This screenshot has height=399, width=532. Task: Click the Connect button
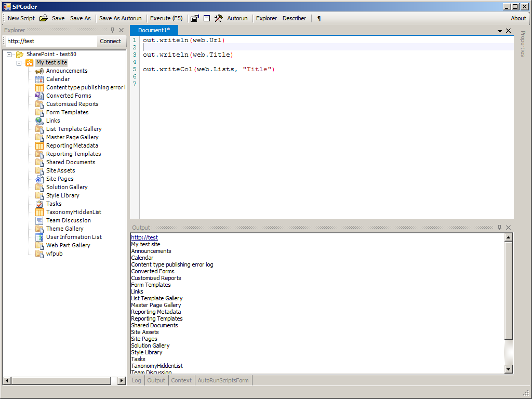(110, 41)
